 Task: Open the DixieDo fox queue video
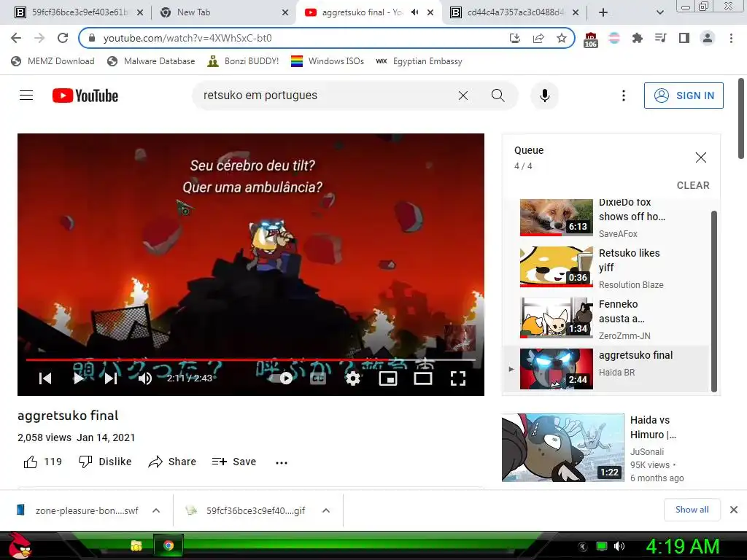[606, 218]
